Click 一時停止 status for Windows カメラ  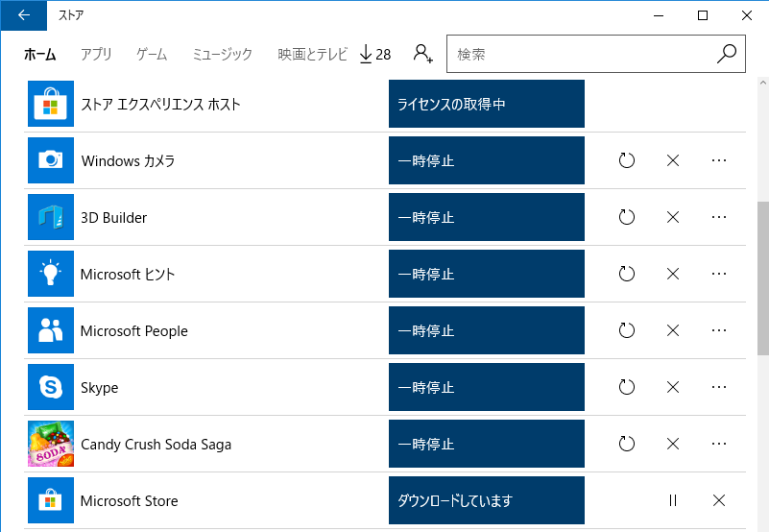click(x=487, y=160)
